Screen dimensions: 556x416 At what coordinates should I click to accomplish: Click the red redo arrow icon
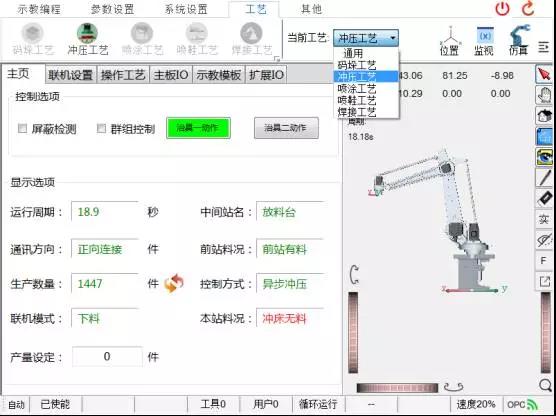tap(528, 9)
